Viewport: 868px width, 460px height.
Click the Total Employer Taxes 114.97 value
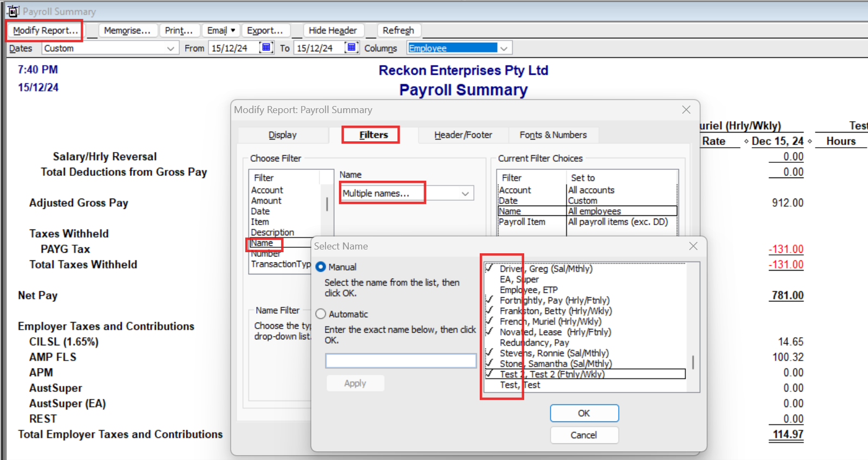(x=788, y=435)
